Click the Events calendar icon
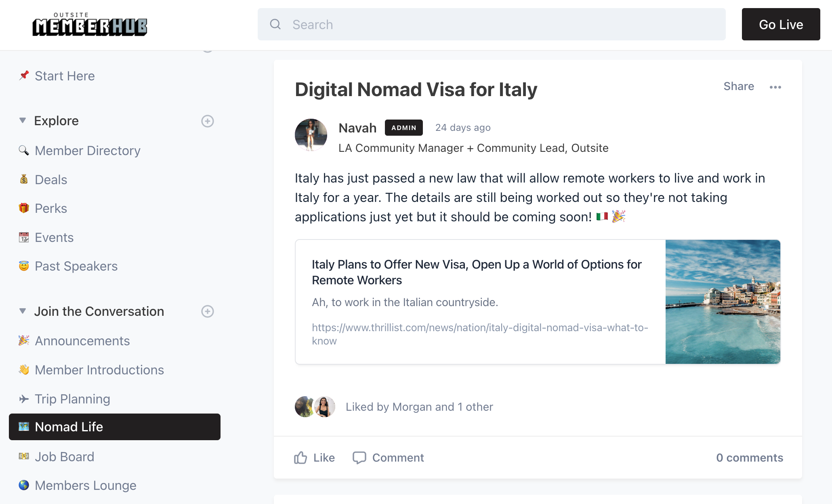Viewport: 832px width, 504px height. tap(24, 237)
